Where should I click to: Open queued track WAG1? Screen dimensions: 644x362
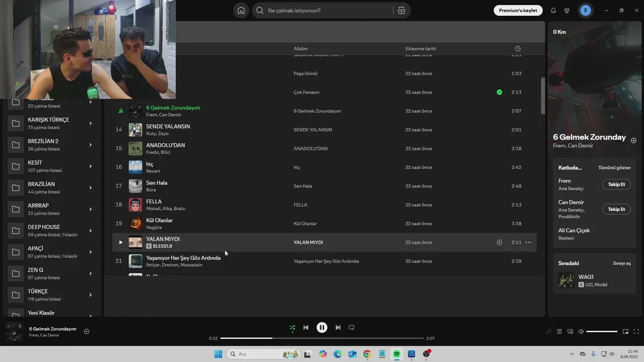pyautogui.click(x=586, y=277)
